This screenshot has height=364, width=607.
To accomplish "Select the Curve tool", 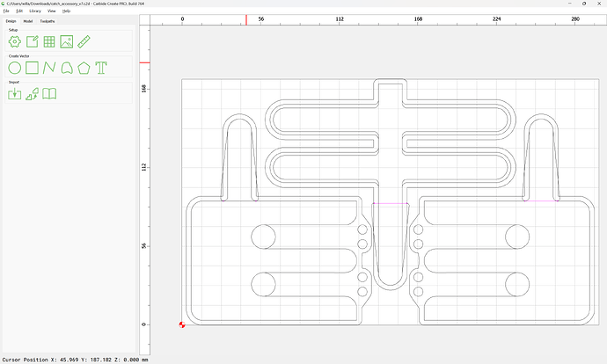I will (x=67, y=68).
